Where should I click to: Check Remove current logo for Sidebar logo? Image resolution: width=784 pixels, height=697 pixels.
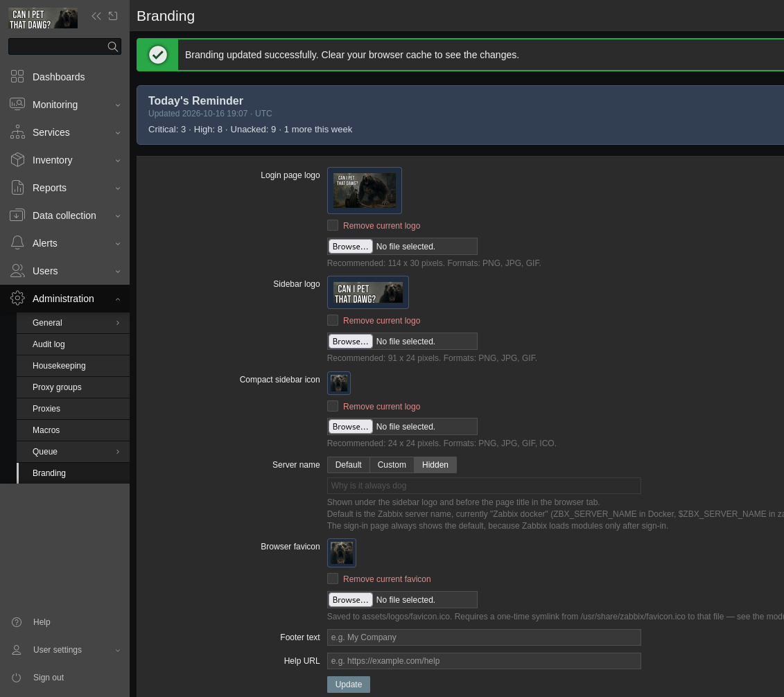click(333, 320)
